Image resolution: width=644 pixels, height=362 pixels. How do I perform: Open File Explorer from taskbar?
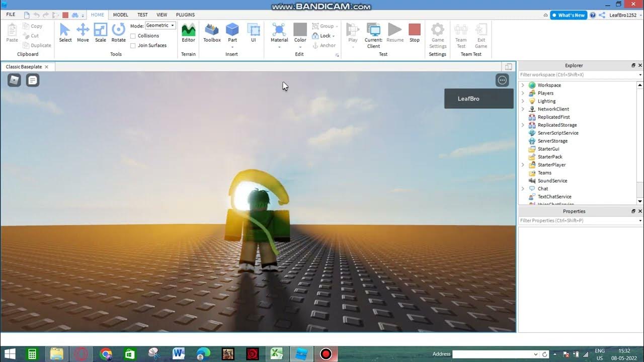point(57,354)
